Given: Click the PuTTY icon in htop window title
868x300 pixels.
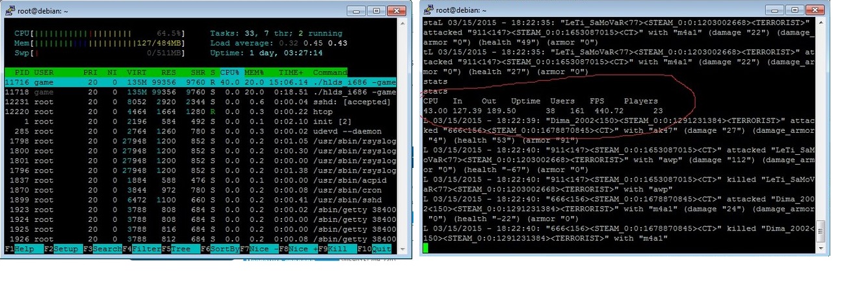Looking at the screenshot, I should (x=11, y=9).
